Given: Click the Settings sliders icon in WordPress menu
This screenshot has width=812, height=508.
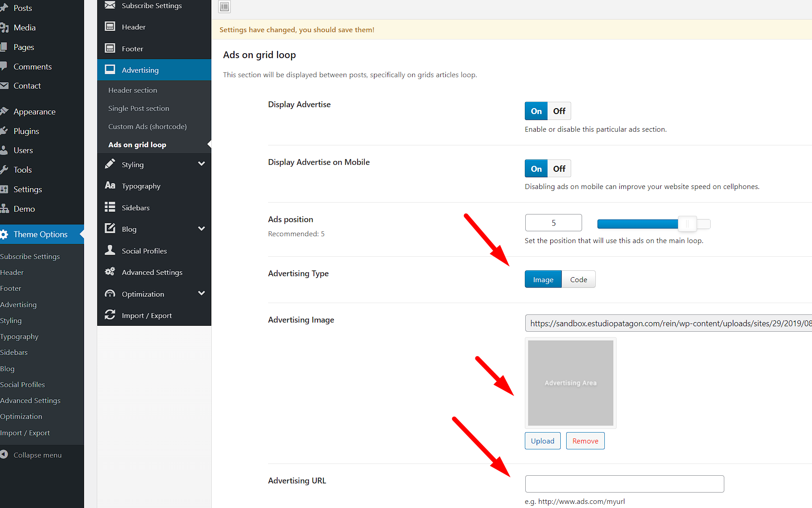Looking at the screenshot, I should click(x=4, y=189).
